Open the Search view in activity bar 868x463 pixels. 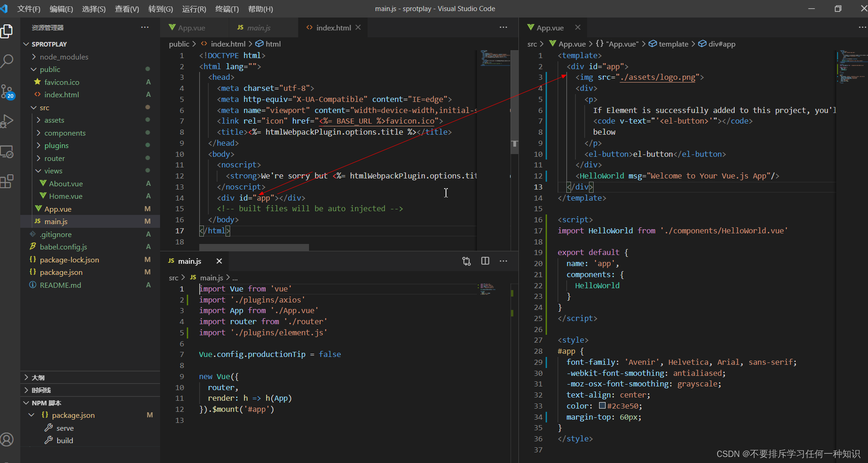7,60
